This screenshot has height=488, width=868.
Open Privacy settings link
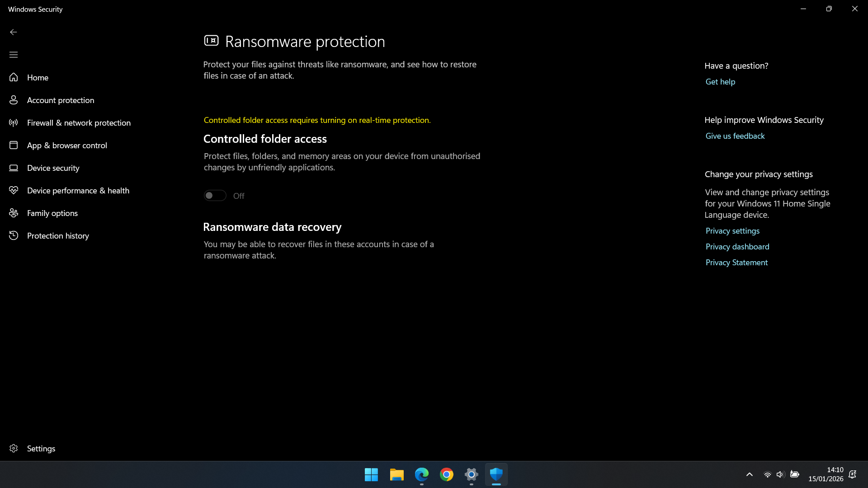tap(732, 231)
